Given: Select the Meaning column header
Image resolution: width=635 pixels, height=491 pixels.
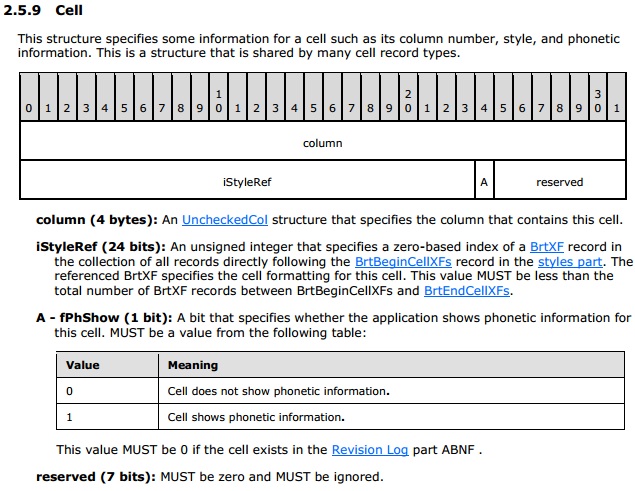Looking at the screenshot, I should (391, 365).
